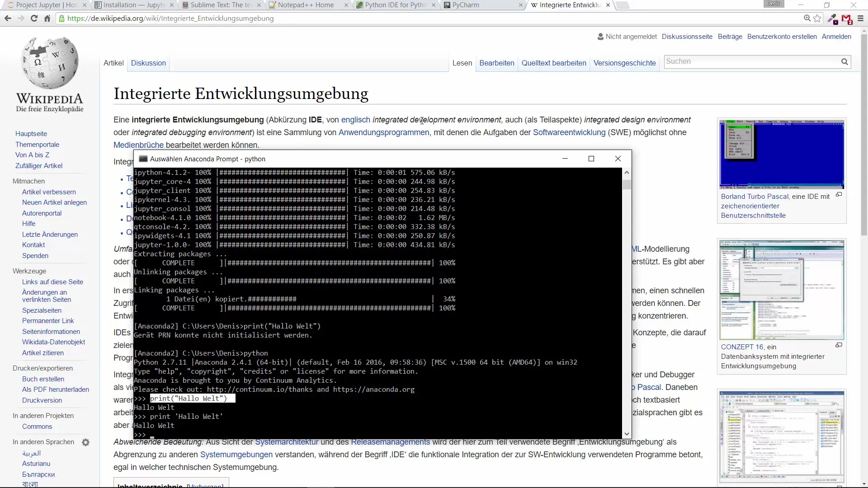This screenshot has width=868, height=488.
Task: Go to browser home page icon
Action: coord(47,19)
